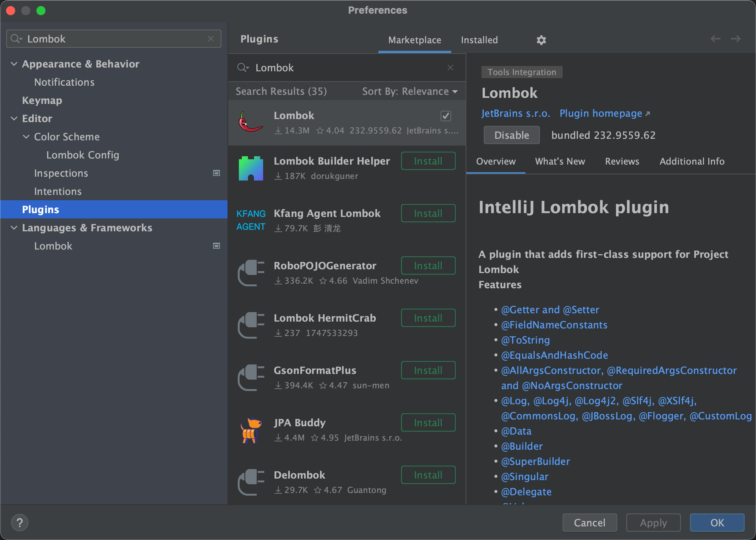Viewport: 756px width, 540px height.
Task: Click the Tools Integration category tag
Action: (522, 72)
